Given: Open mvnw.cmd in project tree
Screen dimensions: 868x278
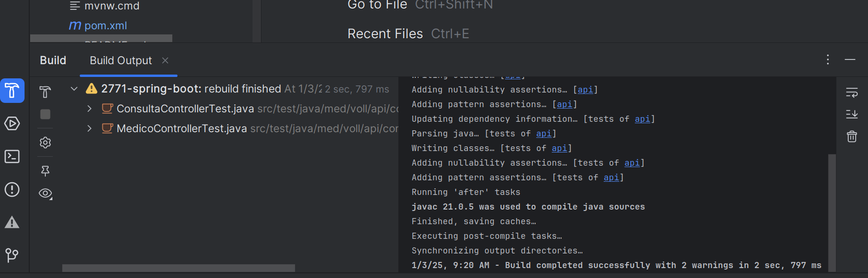Looking at the screenshot, I should point(112,6).
